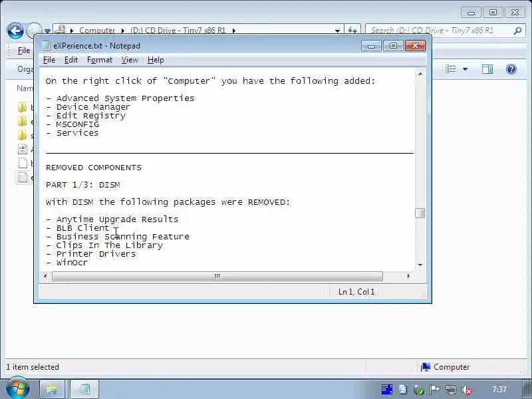Select the first folder icon in Explorer list

point(23,107)
